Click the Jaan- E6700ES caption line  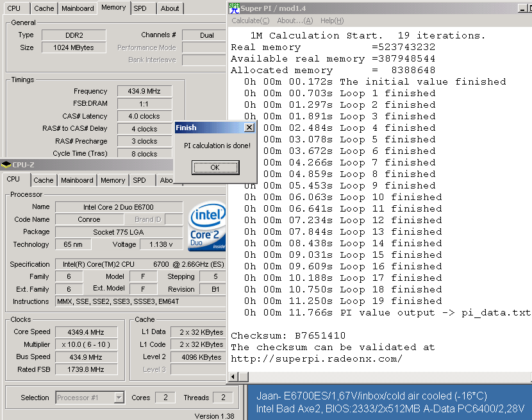coord(372,396)
